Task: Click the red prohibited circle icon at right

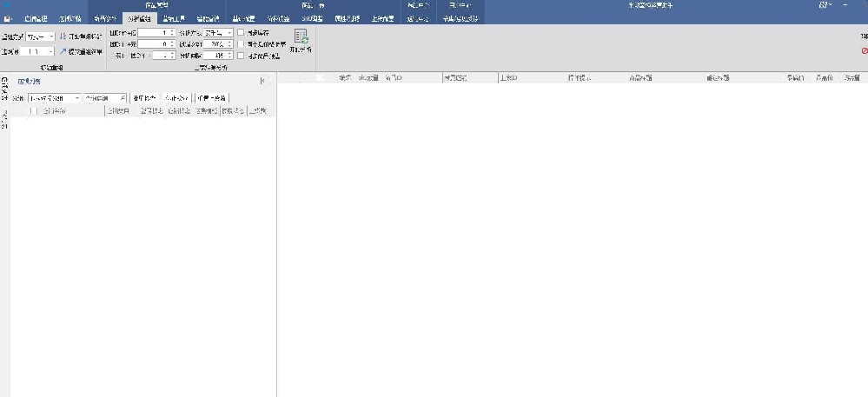Action: 864,51
